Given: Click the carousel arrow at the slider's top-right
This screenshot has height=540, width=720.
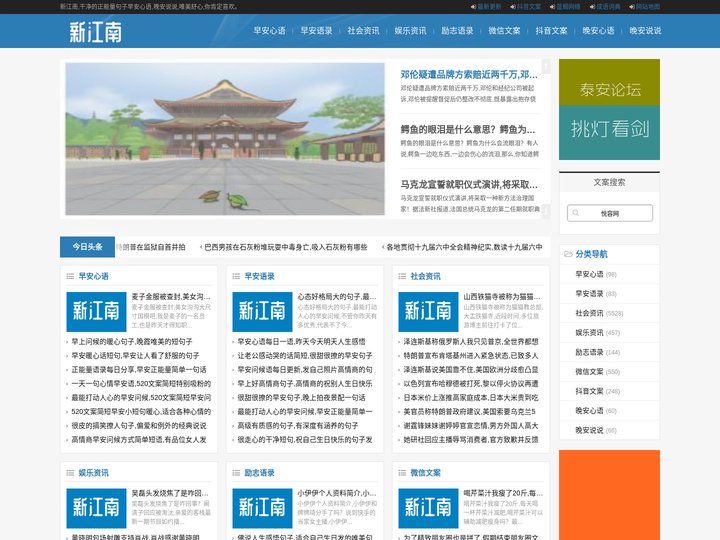Looking at the screenshot, I should [x=546, y=67].
